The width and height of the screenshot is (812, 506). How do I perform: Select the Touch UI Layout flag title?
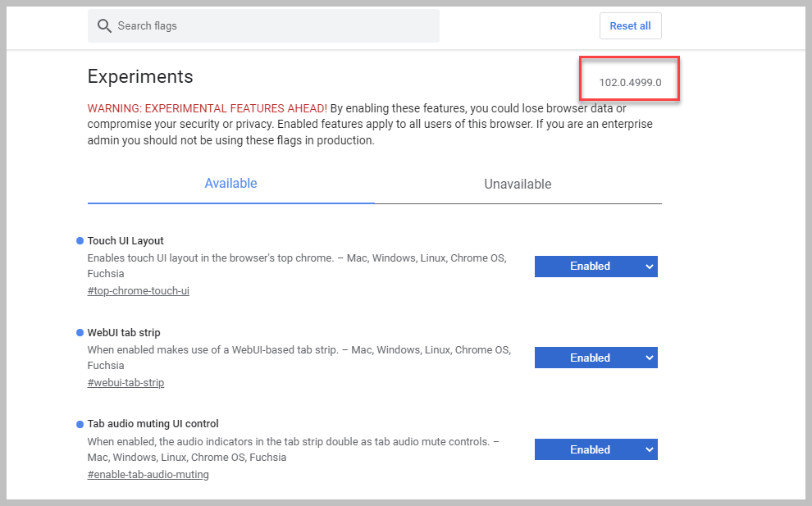click(x=125, y=241)
